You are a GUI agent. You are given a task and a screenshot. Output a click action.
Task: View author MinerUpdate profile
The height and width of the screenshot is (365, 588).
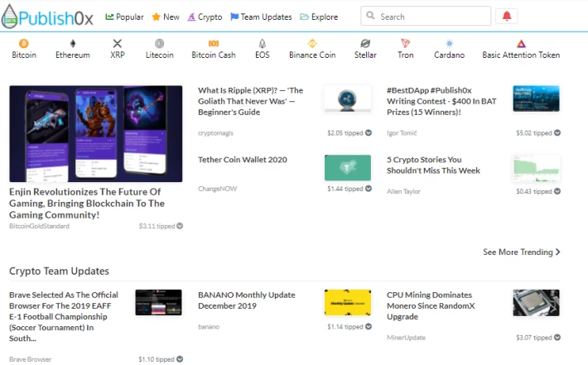pyautogui.click(x=406, y=338)
